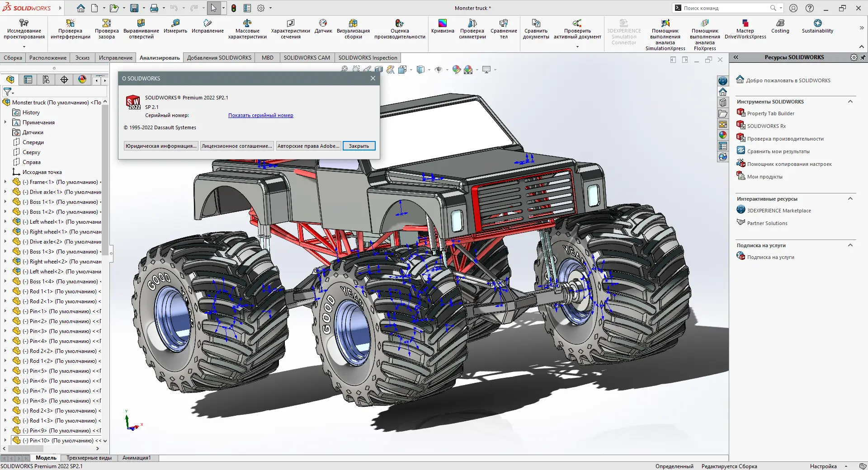This screenshot has height=470, width=868.
Task: Click the Настройка status bar item
Action: point(823,466)
